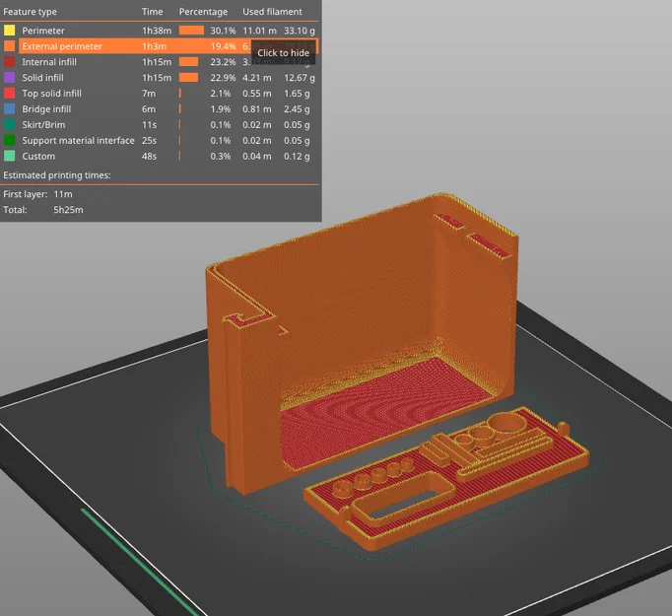Toggle the Top solid infill feature row
Viewport: 672px width, 616px height.
click(160, 94)
